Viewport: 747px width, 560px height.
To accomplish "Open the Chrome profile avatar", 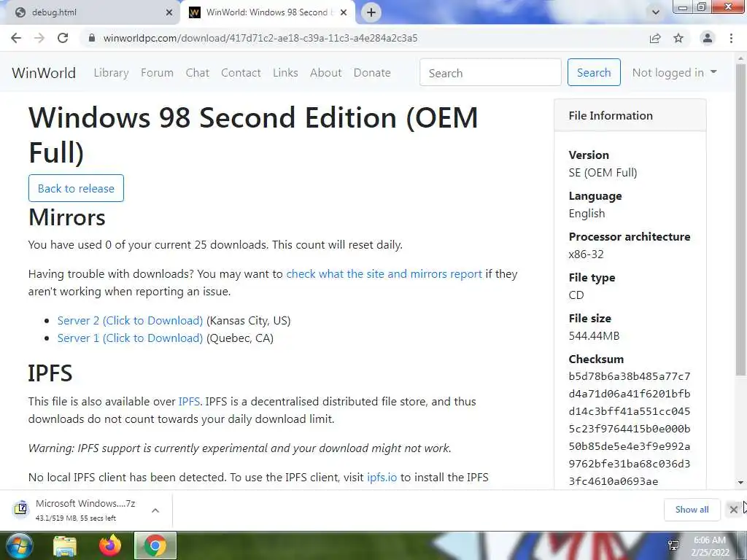I will (708, 38).
